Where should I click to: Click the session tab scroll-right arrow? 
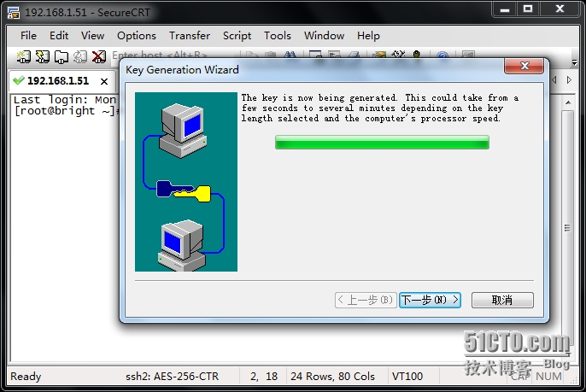(x=569, y=79)
